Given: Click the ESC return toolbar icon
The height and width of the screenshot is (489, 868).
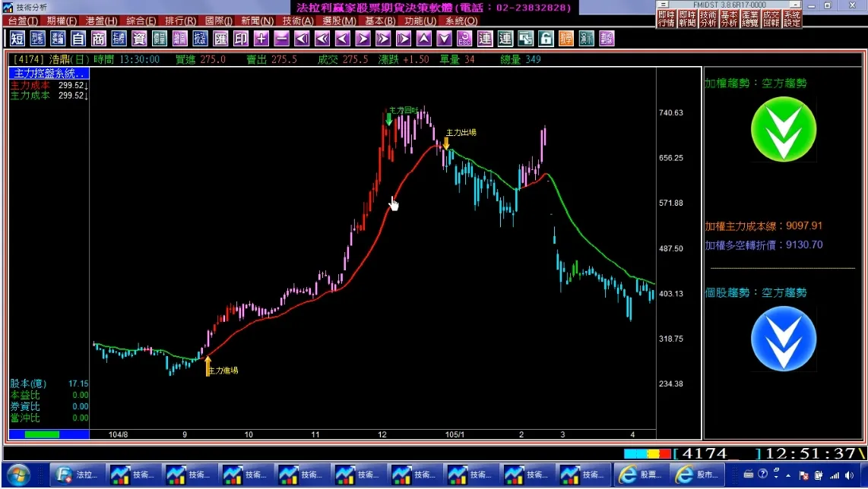Looking at the screenshot, I should pos(464,39).
